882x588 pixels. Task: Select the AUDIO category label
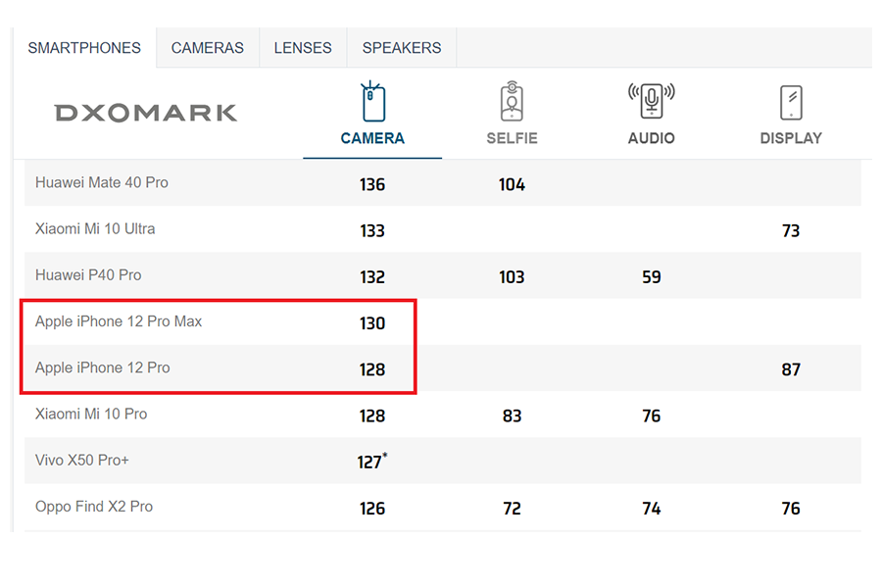652,138
